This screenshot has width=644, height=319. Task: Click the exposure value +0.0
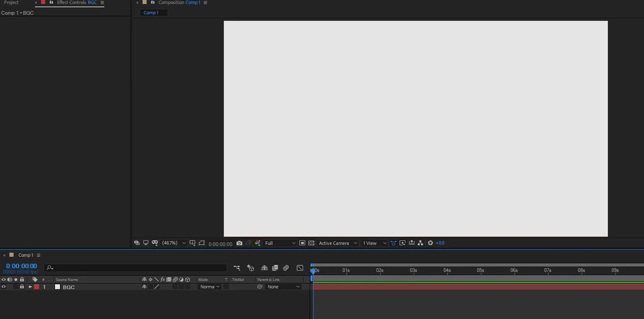440,243
